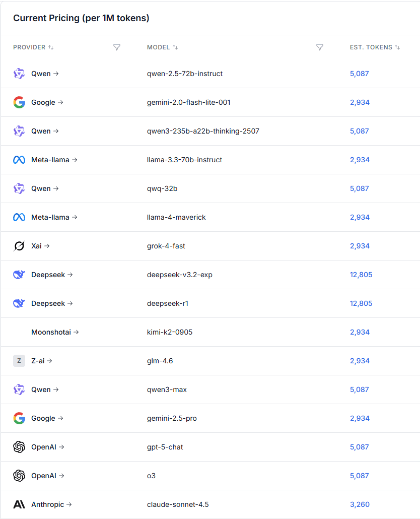This screenshot has height=519, width=420.
Task: Open OpenAI provider link for o3
Action: coord(48,476)
